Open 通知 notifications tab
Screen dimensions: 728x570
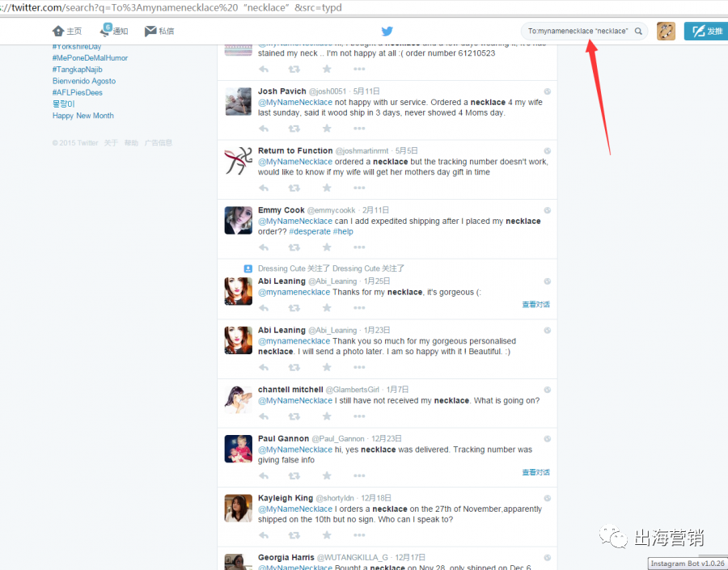114,30
